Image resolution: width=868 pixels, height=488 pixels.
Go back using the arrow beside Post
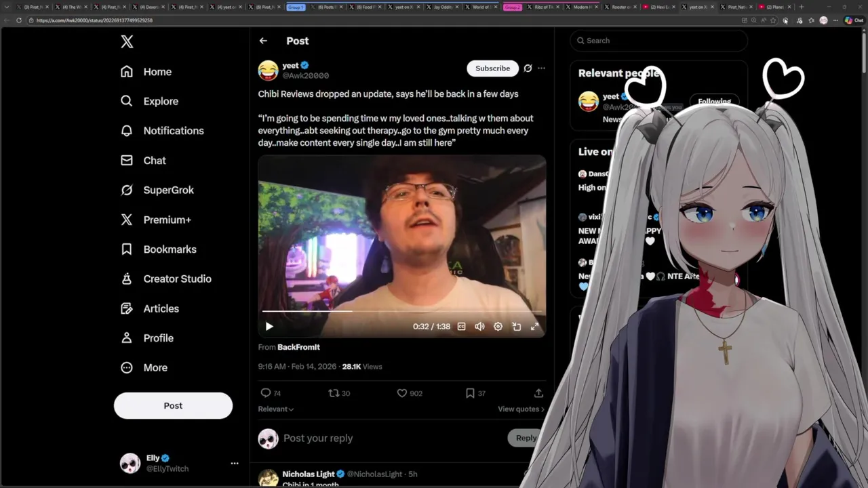click(x=263, y=41)
